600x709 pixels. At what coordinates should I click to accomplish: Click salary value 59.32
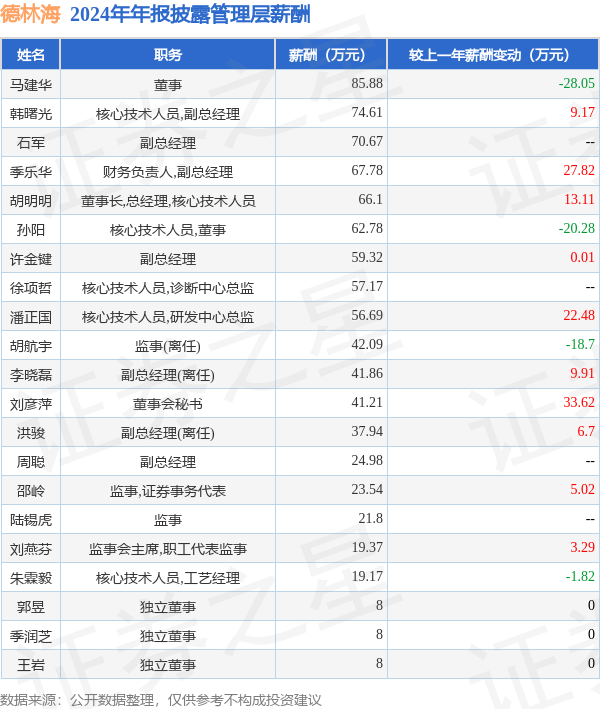[367, 257]
